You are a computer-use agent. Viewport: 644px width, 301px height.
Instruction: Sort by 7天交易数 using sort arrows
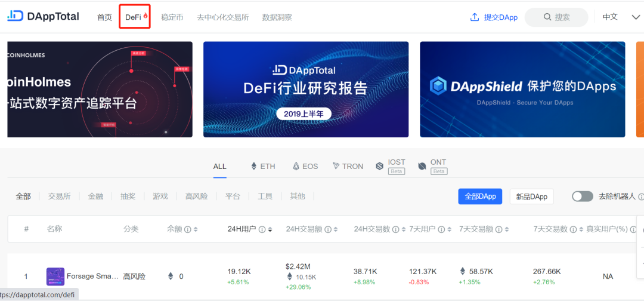[x=580, y=229]
